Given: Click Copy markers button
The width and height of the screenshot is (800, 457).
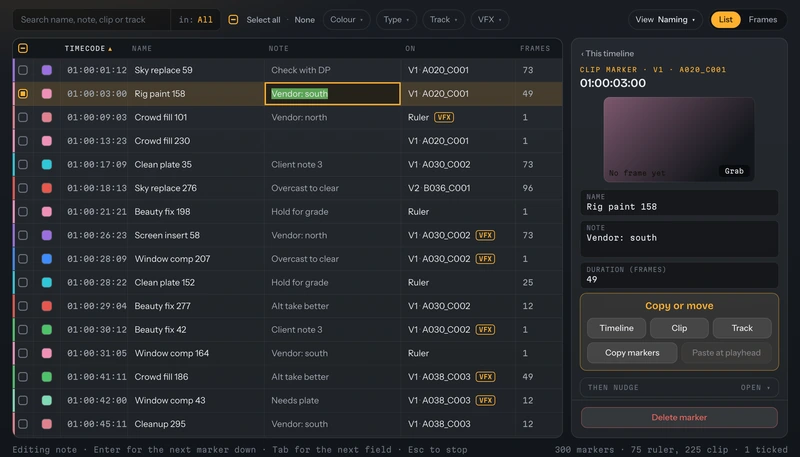Looking at the screenshot, I should point(632,353).
